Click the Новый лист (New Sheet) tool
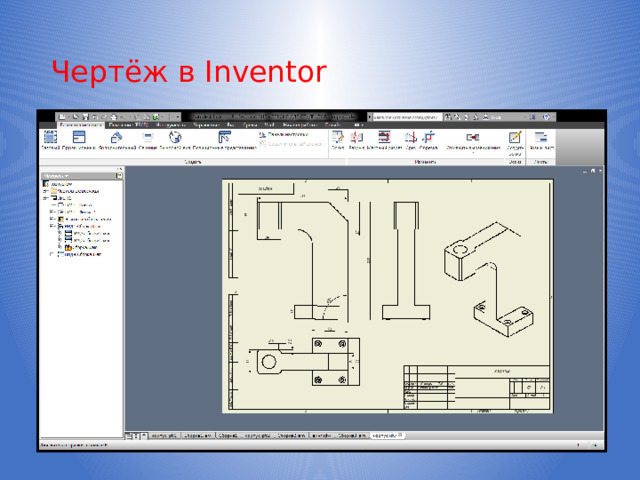This screenshot has height=480, width=640. point(541,140)
